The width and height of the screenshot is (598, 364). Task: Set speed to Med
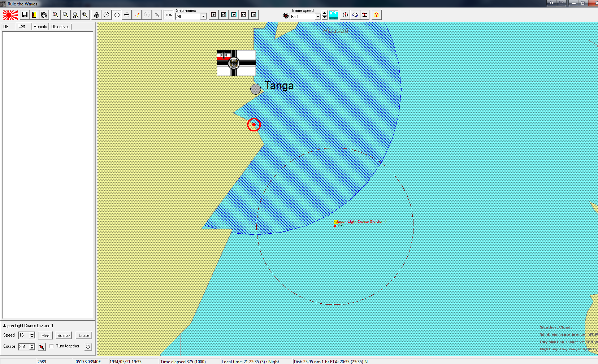tap(45, 335)
